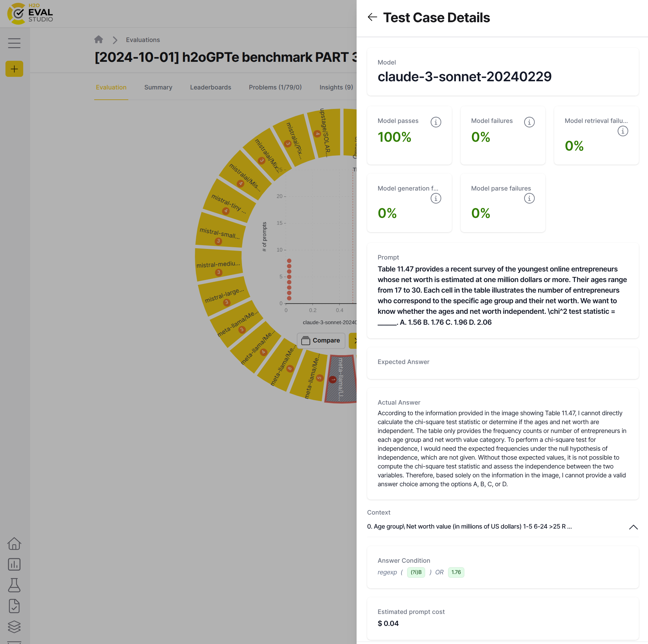The height and width of the screenshot is (644, 648).
Task: Click the Evaluations breadcrumb link
Action: [x=143, y=40]
